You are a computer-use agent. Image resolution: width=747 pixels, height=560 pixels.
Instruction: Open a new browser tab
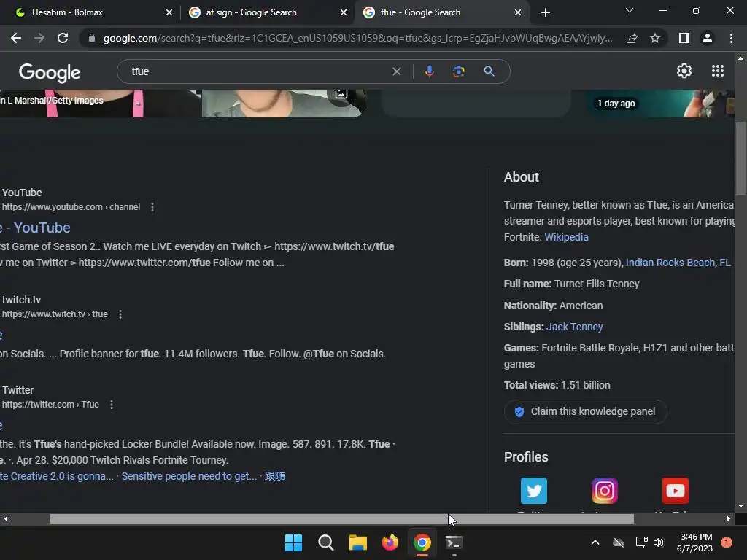(x=546, y=12)
